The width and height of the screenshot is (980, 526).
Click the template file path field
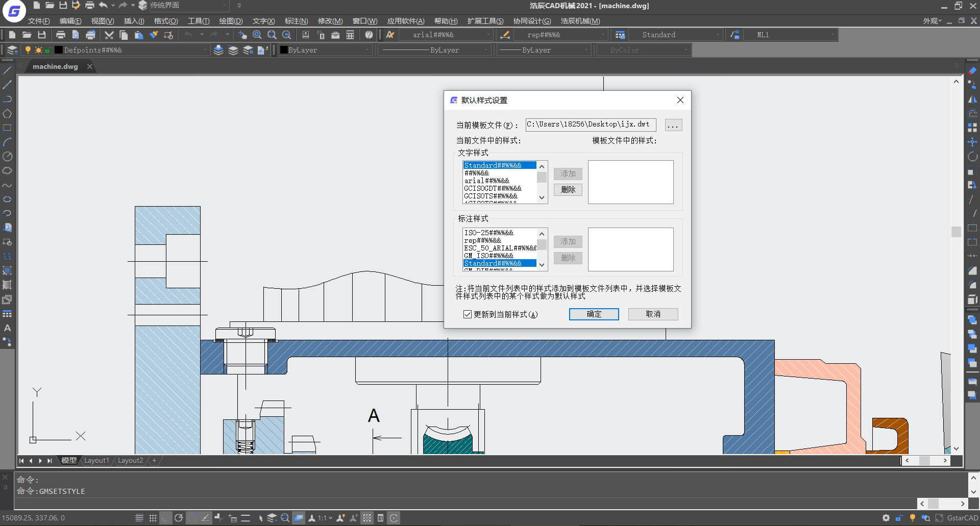point(591,124)
